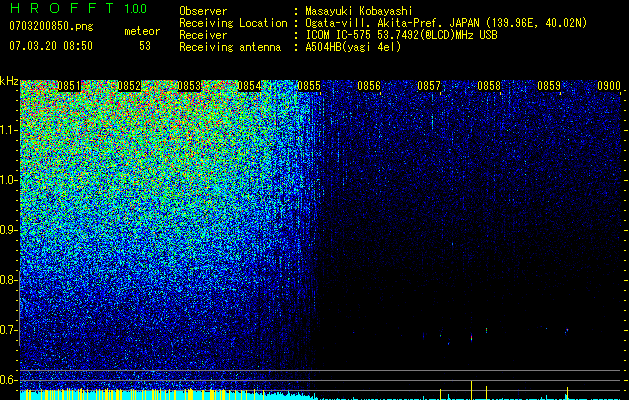Click the Receiver label

coord(203,35)
